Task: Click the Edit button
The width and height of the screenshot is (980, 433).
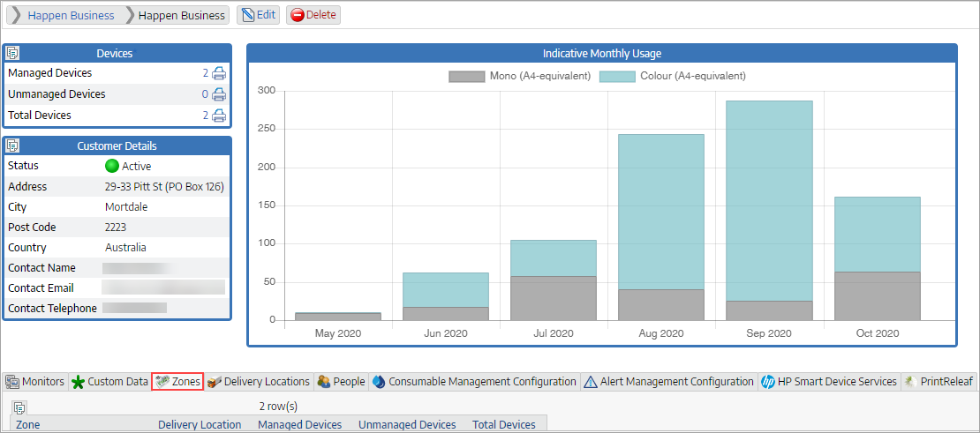Action: [x=257, y=15]
